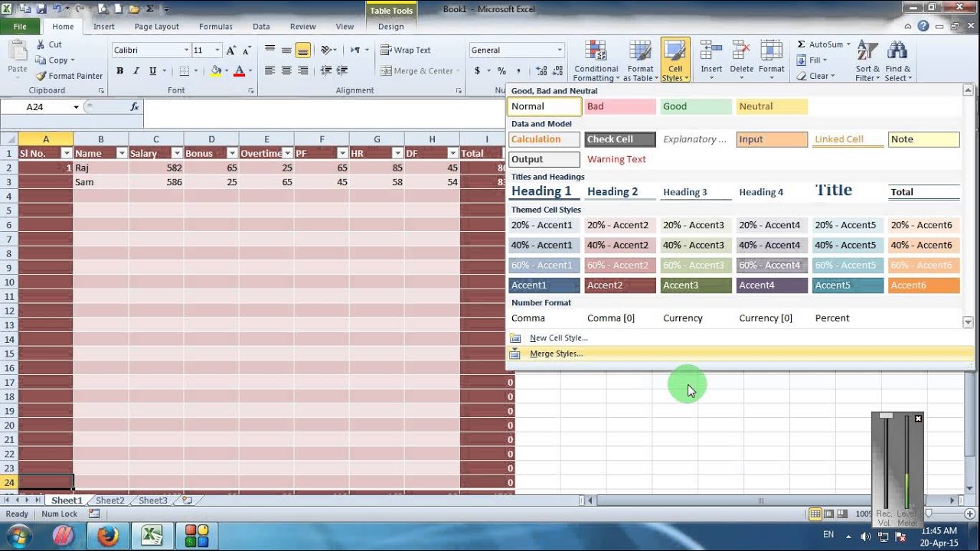Open Conditional Formatting menu

tap(596, 60)
